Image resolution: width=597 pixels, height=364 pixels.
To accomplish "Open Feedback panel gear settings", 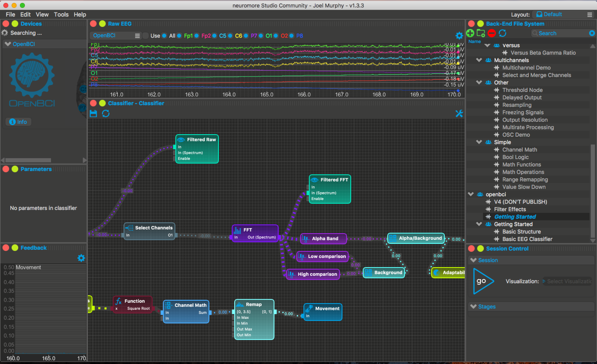I will click(81, 258).
